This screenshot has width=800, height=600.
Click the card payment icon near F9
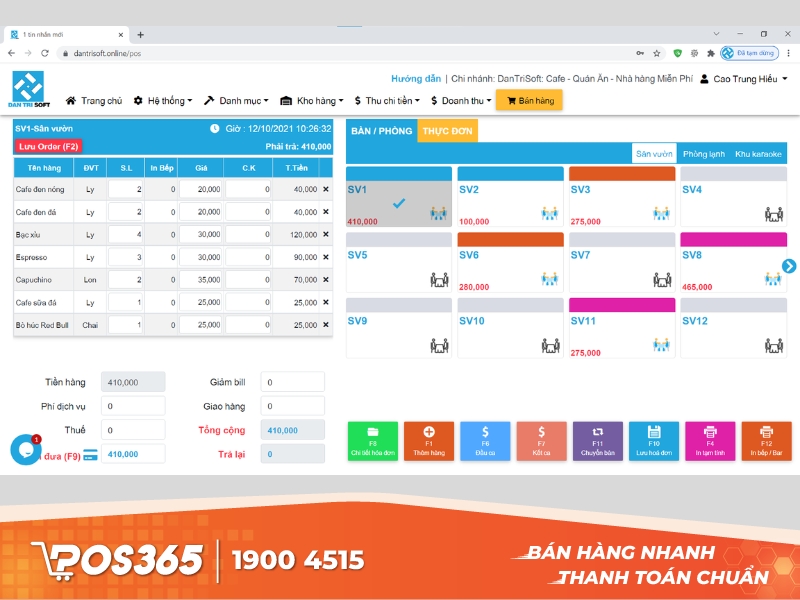click(x=90, y=455)
